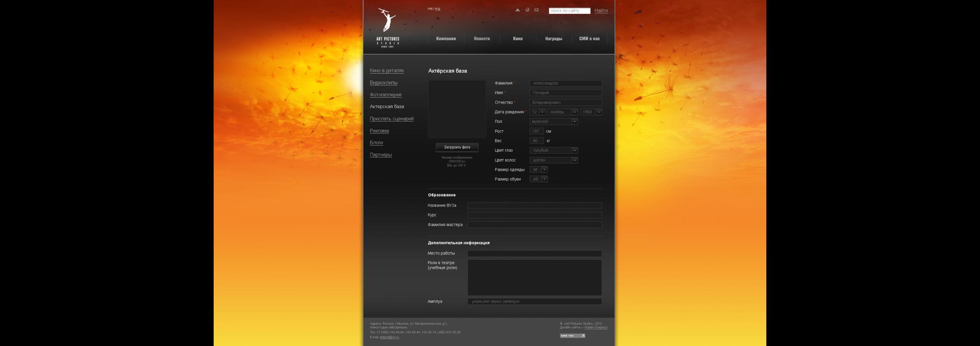Click the envelope mail icon

pyautogui.click(x=536, y=10)
